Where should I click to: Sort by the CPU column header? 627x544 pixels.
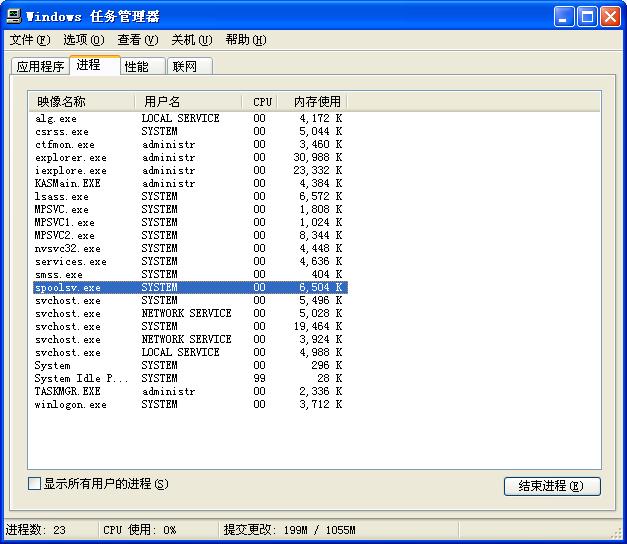260,102
